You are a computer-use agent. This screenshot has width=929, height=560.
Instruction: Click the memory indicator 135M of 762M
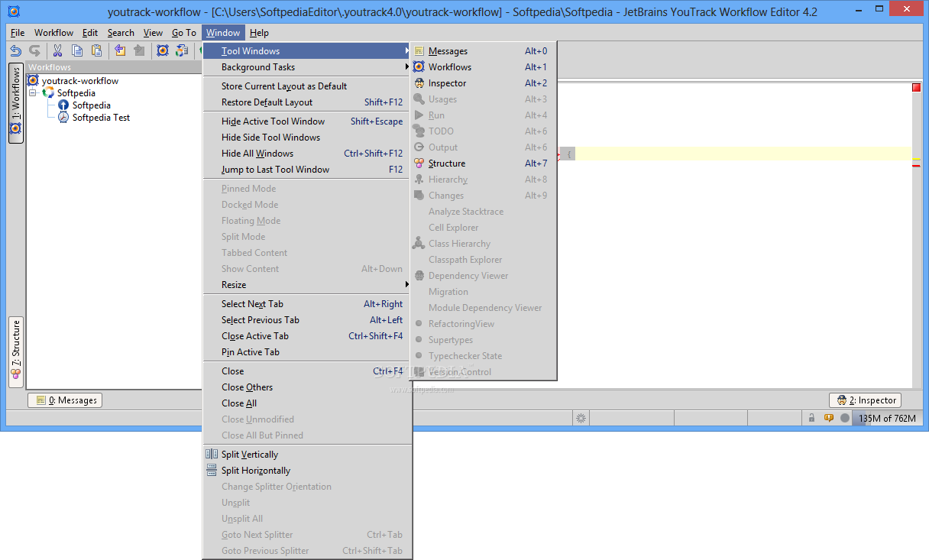886,418
